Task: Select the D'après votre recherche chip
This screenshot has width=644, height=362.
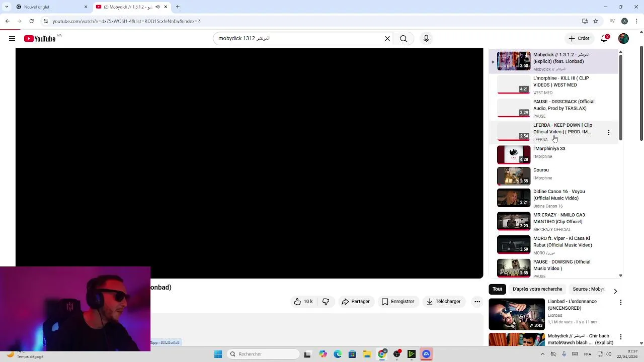Action: 537,289
